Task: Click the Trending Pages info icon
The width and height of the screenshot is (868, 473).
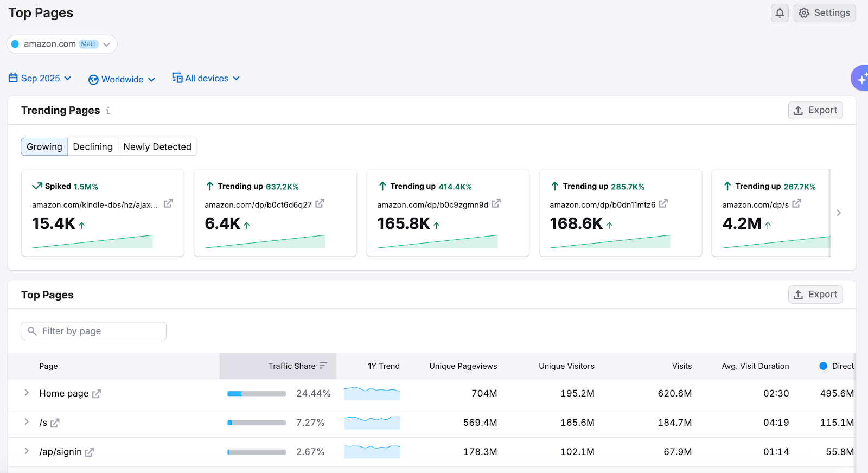Action: point(108,111)
